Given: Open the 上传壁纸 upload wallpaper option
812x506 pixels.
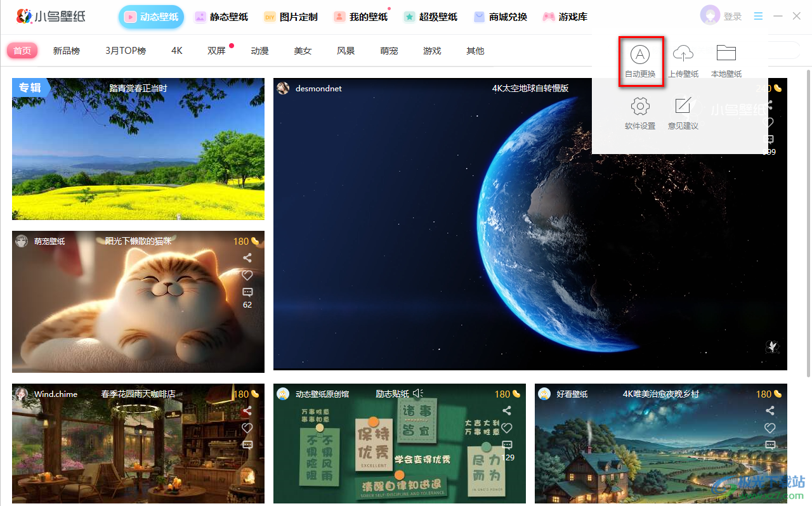Looking at the screenshot, I should [x=683, y=62].
